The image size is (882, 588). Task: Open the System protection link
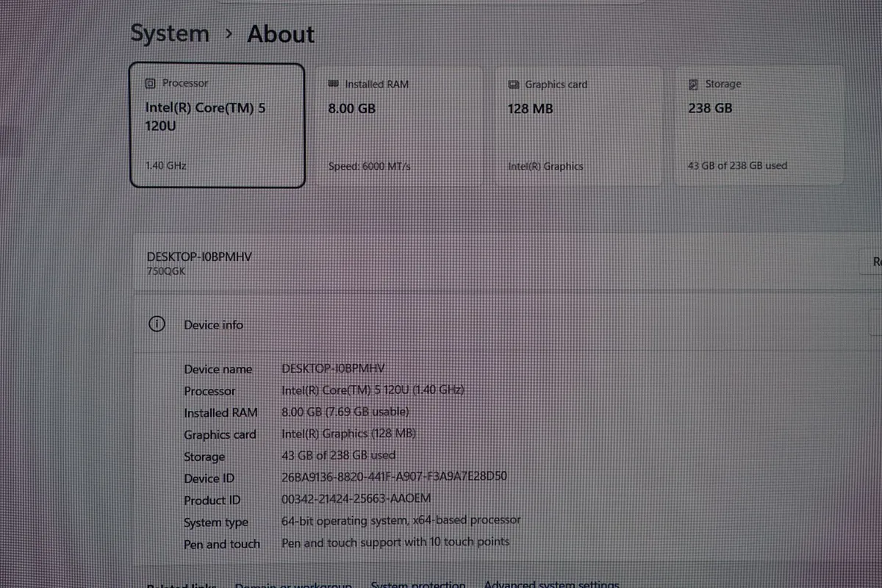[417, 584]
